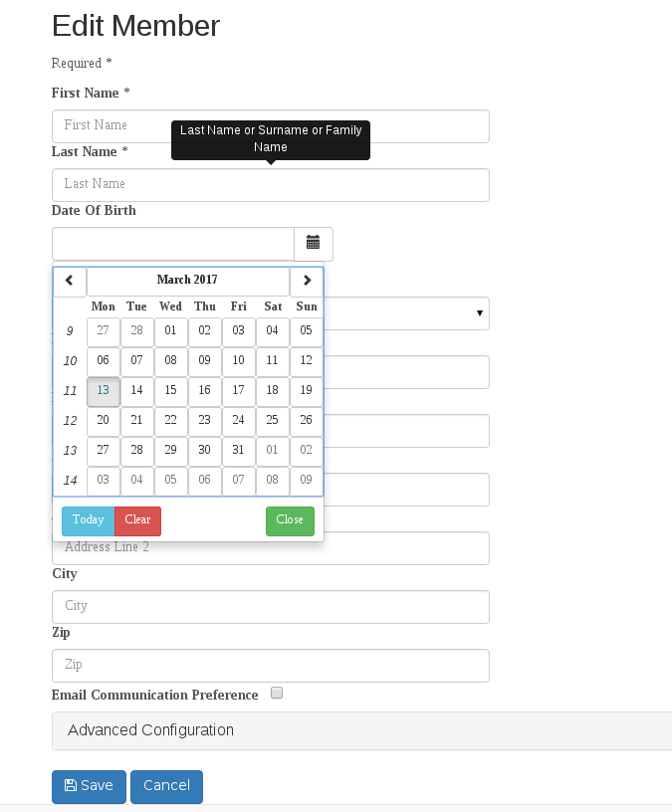The width and height of the screenshot is (672, 812).
Task: Cancel editing the member
Action: (x=166, y=786)
